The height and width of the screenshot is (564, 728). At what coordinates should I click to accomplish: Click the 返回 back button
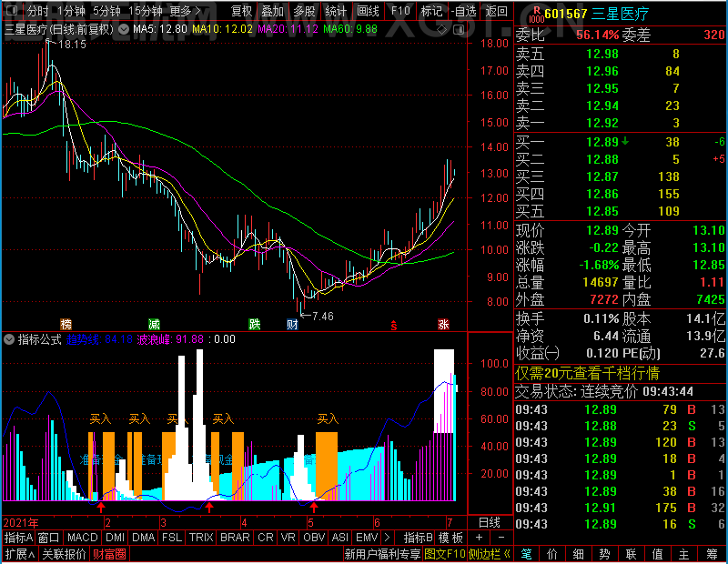pyautogui.click(x=496, y=11)
